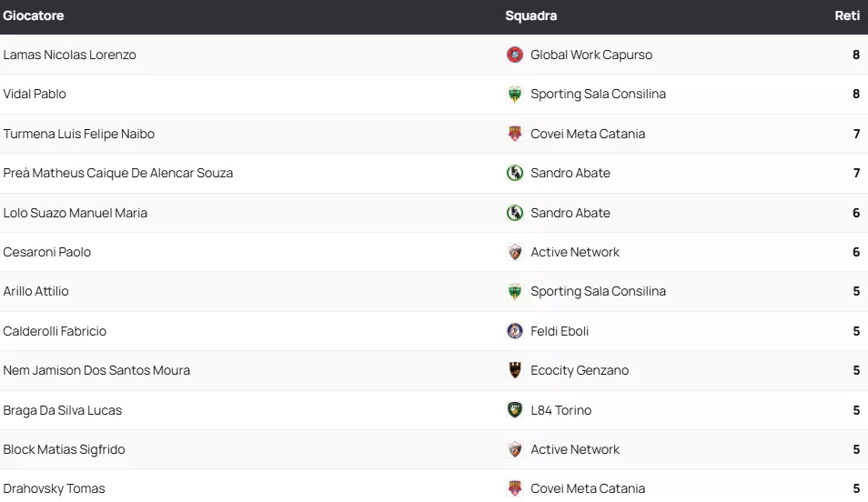Open player Vidal Pablo

(35, 94)
